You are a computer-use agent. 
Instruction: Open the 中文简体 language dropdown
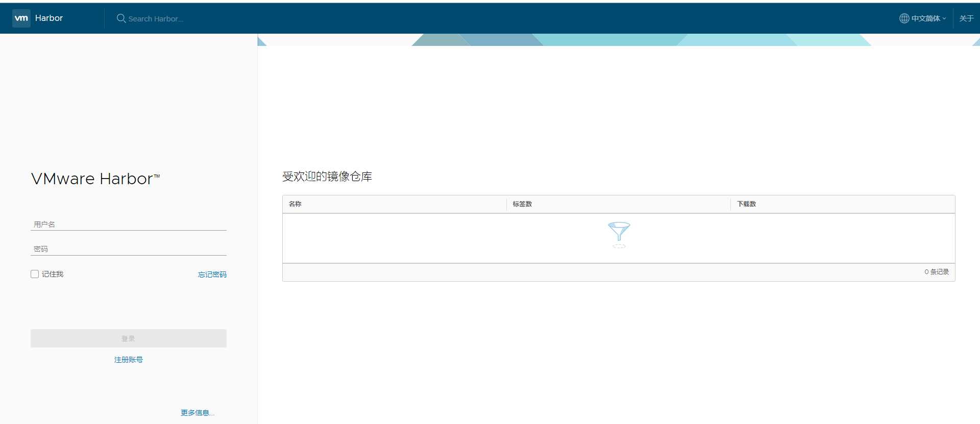coord(928,18)
